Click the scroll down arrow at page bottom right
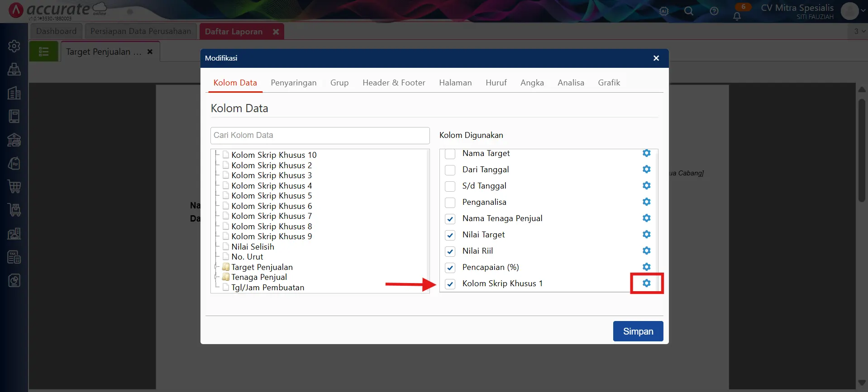This screenshot has height=392, width=868. pyautogui.click(x=862, y=383)
